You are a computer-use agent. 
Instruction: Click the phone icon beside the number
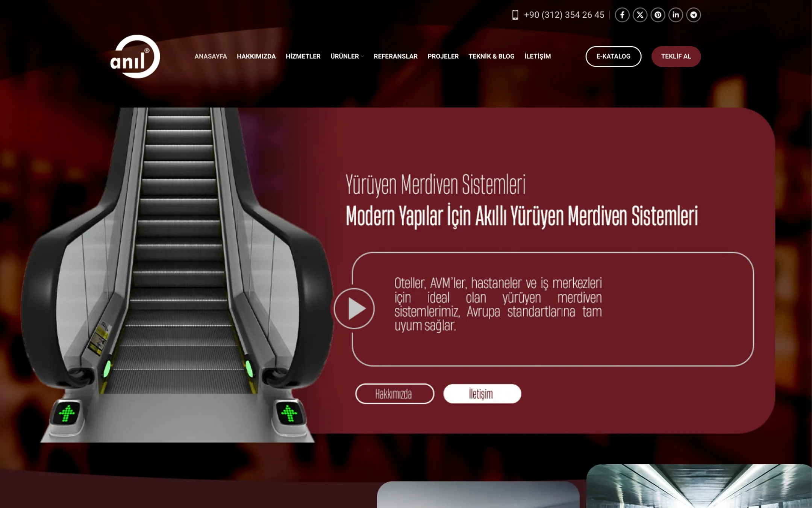pos(515,15)
